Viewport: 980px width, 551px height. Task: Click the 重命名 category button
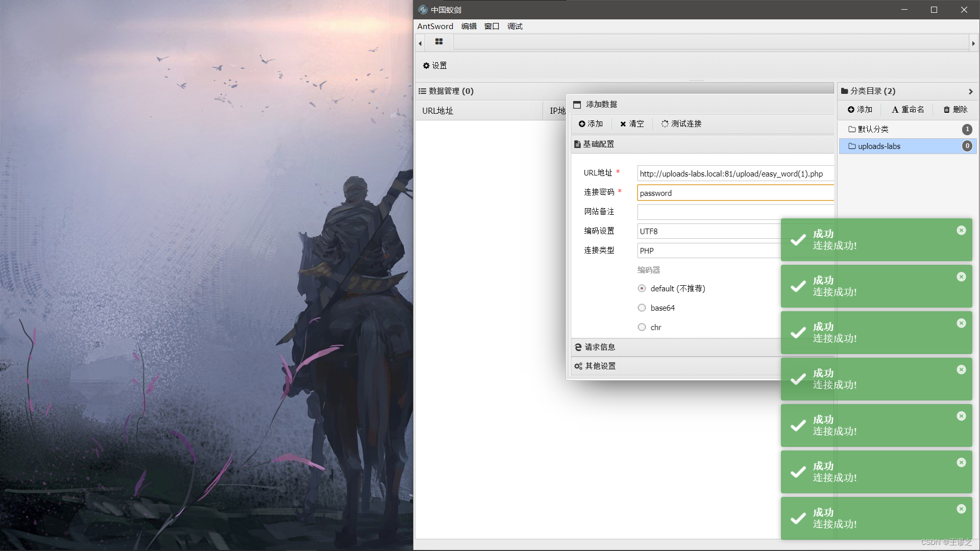coord(908,110)
